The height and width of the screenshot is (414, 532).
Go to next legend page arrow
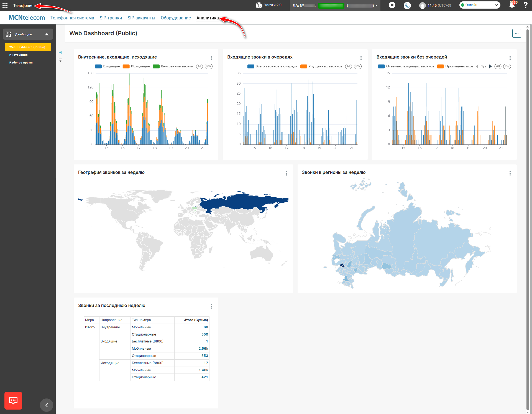[x=490, y=67]
